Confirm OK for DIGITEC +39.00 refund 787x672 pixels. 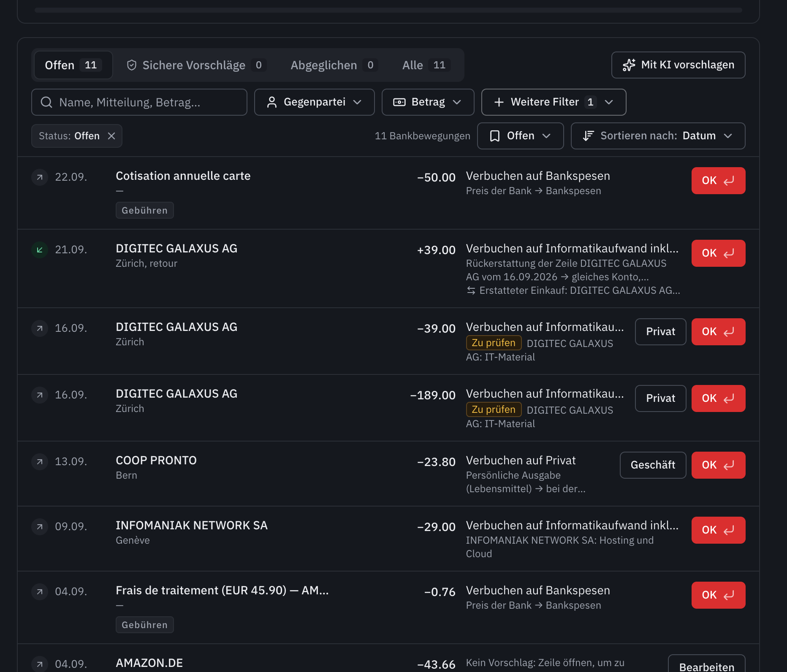[x=719, y=253]
